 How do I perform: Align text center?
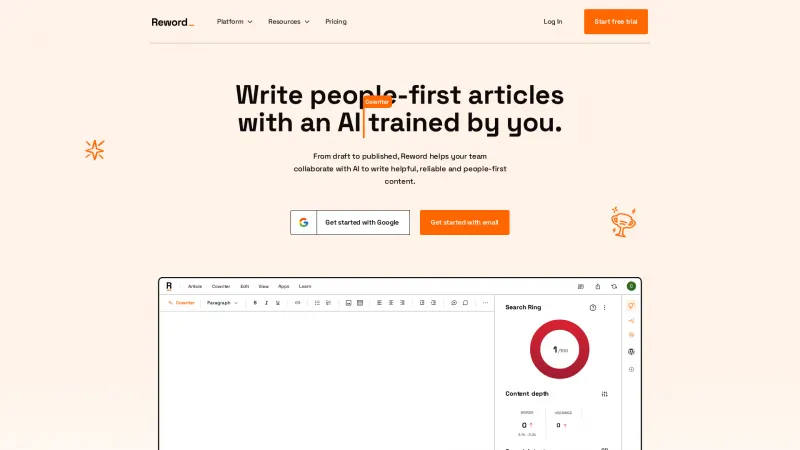coord(391,303)
